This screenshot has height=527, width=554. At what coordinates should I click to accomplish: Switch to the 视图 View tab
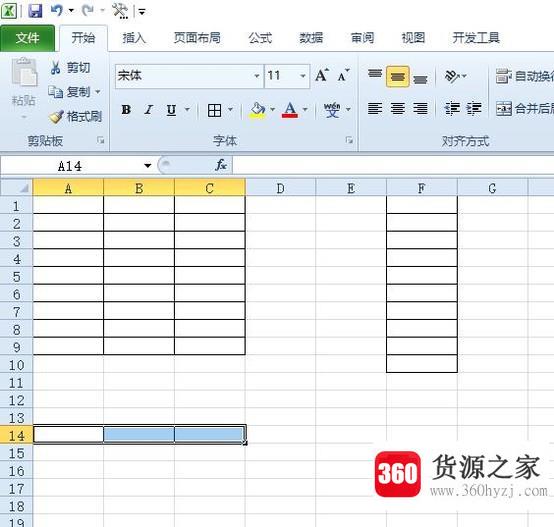(413, 38)
